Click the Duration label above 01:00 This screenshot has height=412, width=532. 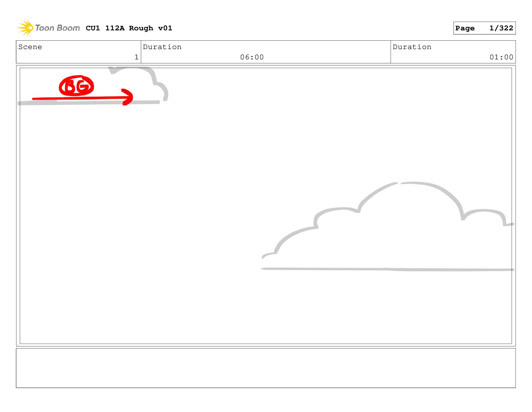click(412, 47)
